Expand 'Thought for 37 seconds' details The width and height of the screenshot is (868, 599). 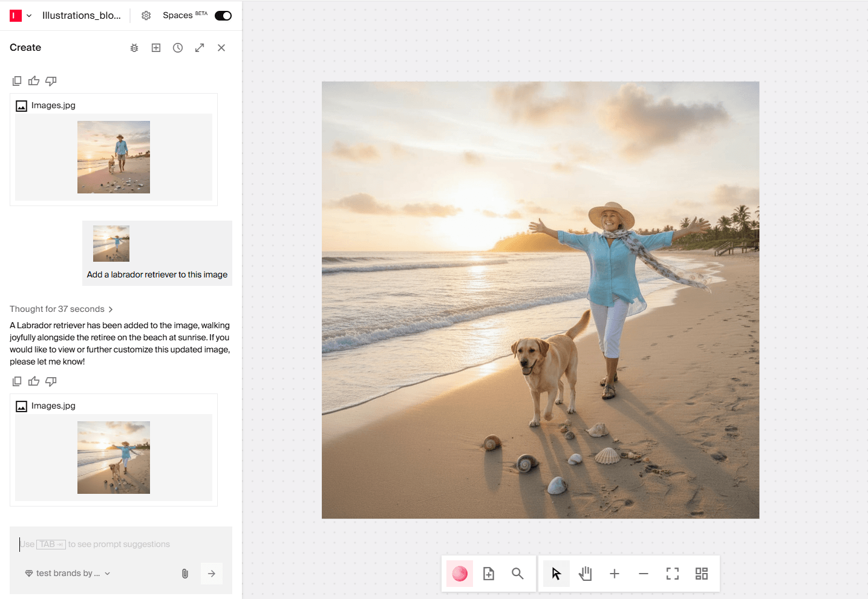pyautogui.click(x=62, y=309)
